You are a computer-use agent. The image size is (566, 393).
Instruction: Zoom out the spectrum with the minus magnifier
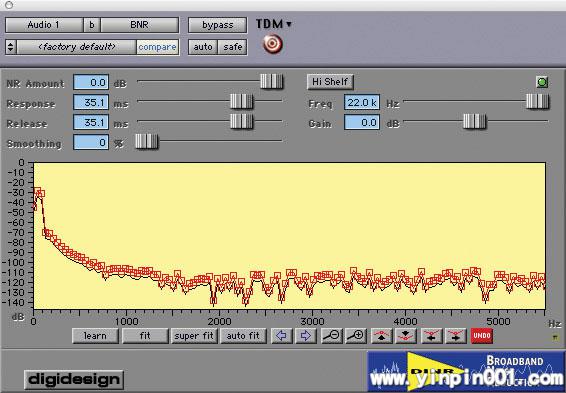click(x=331, y=336)
